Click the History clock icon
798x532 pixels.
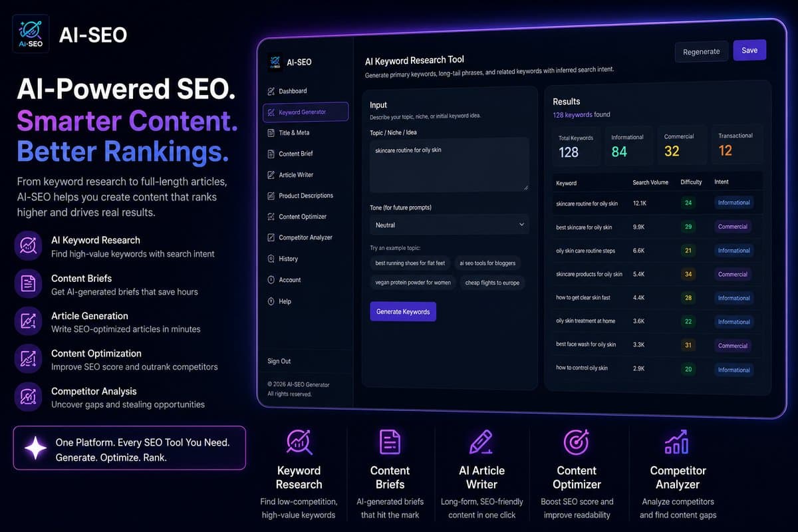pyautogui.click(x=271, y=259)
